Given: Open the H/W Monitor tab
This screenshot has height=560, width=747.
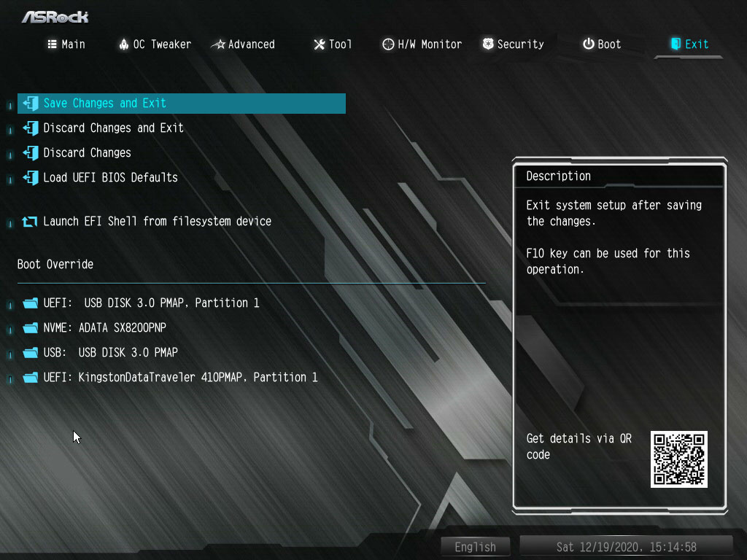Looking at the screenshot, I should click(x=422, y=44).
